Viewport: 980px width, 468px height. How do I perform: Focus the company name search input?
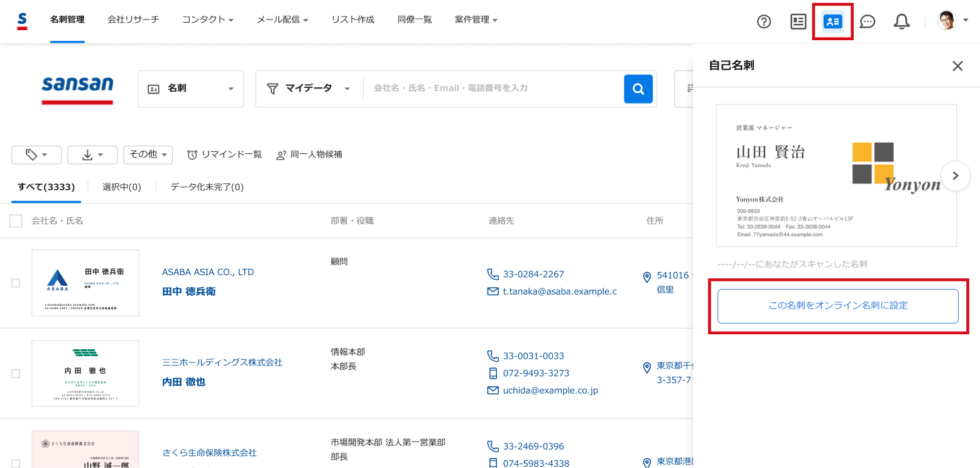493,89
